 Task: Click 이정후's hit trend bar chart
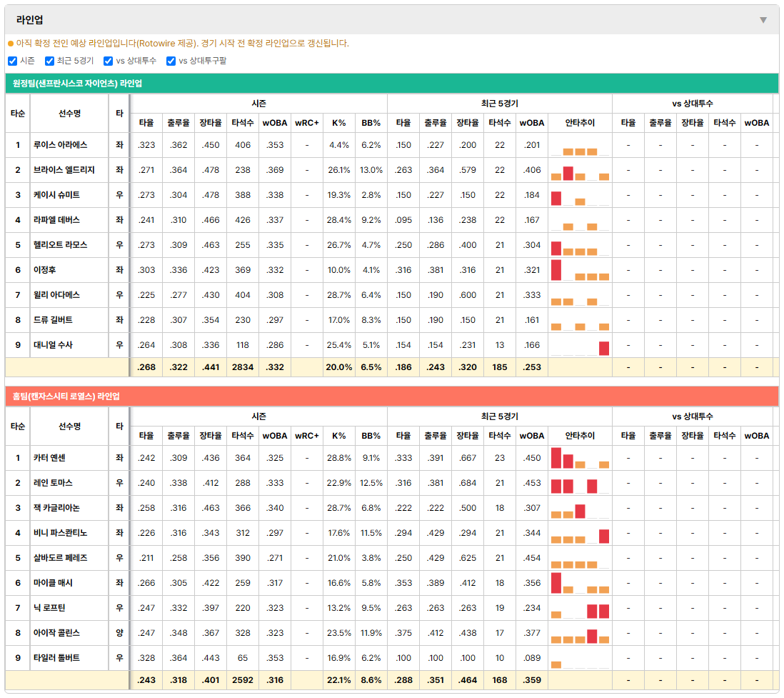click(x=580, y=270)
